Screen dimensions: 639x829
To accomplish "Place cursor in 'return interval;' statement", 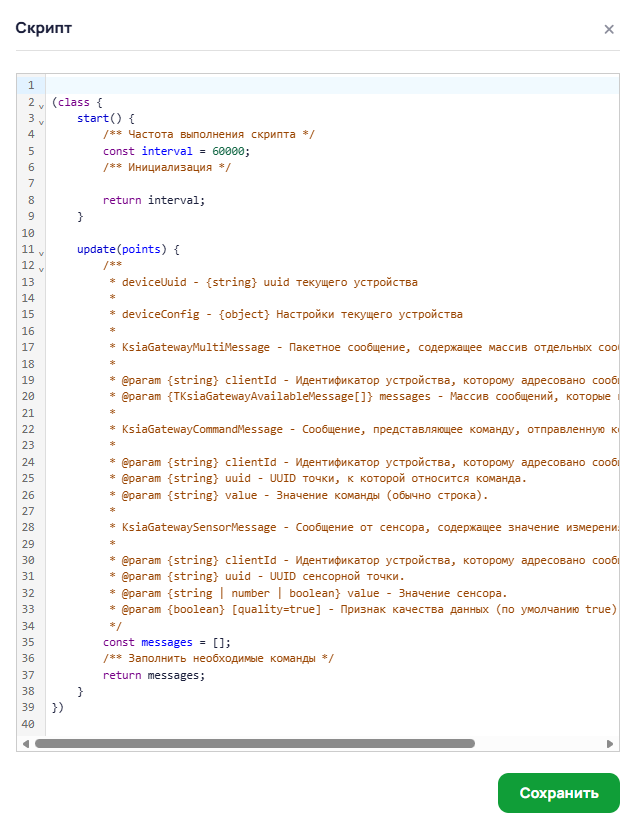I will [153, 200].
